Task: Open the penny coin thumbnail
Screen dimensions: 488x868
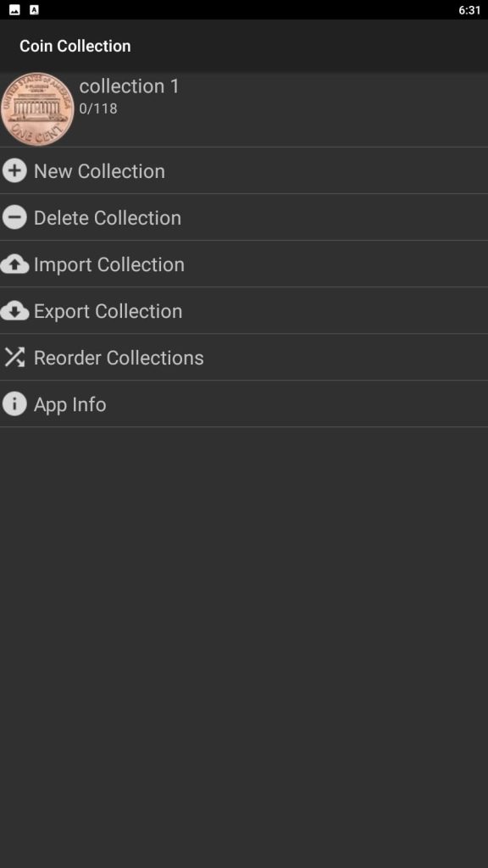Action: point(37,109)
